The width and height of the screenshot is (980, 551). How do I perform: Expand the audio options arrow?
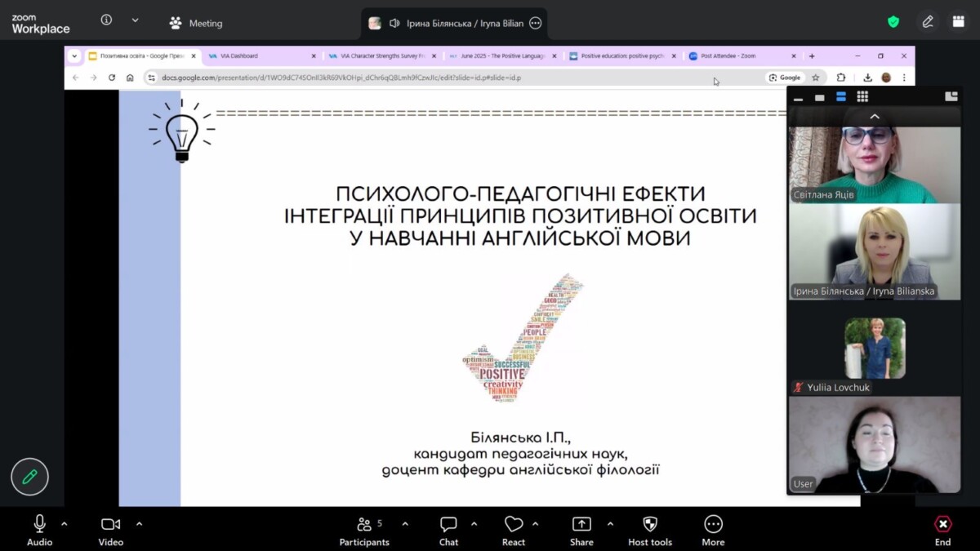point(65,524)
